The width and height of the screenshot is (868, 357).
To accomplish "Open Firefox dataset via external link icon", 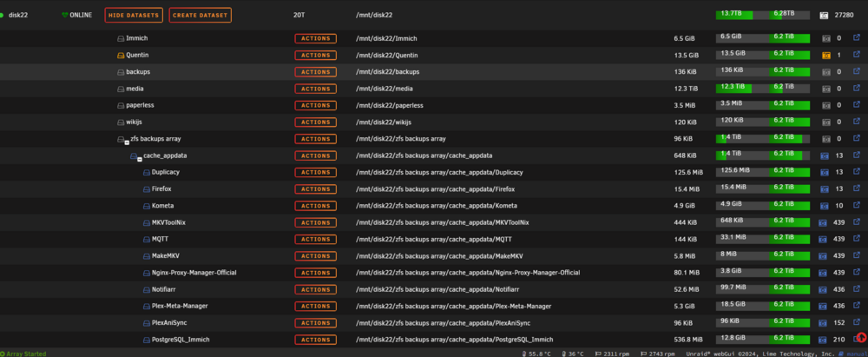I will 857,188.
